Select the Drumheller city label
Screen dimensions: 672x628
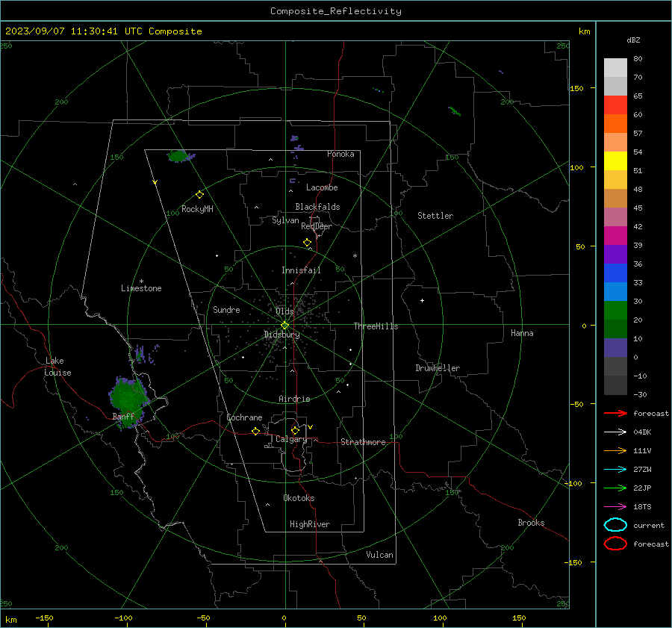[438, 368]
